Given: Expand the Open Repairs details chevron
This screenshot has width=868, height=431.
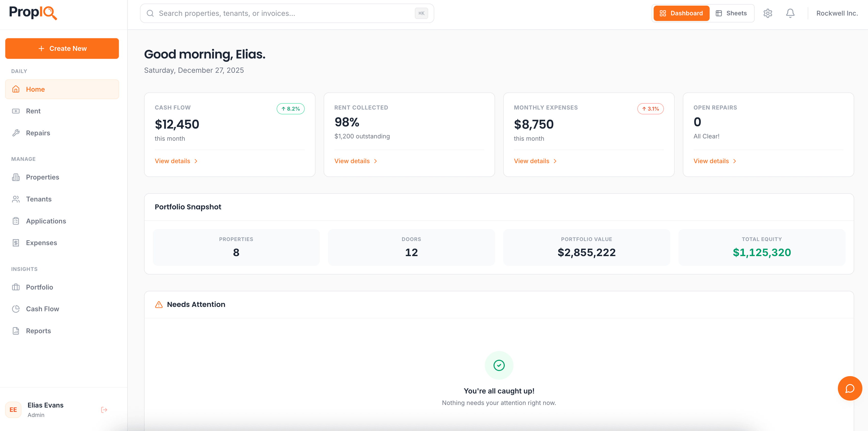Looking at the screenshot, I should (x=735, y=161).
